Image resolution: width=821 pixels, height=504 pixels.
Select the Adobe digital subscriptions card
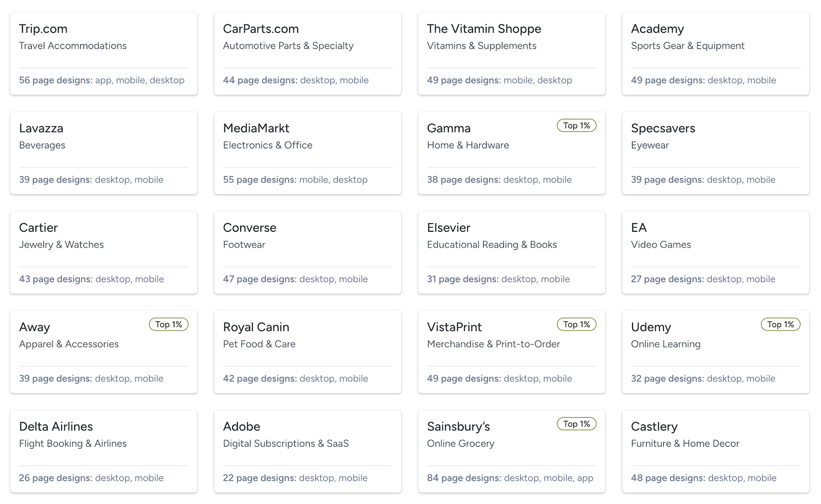click(307, 451)
